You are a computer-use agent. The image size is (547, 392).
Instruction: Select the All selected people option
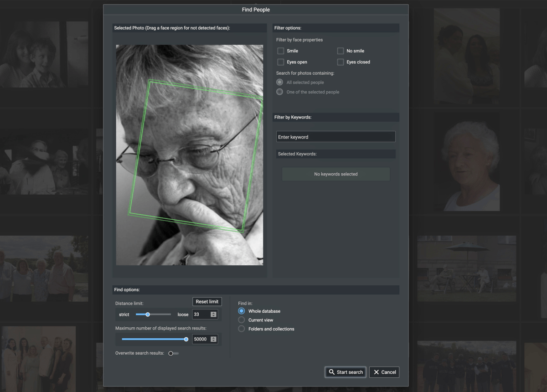[279, 82]
